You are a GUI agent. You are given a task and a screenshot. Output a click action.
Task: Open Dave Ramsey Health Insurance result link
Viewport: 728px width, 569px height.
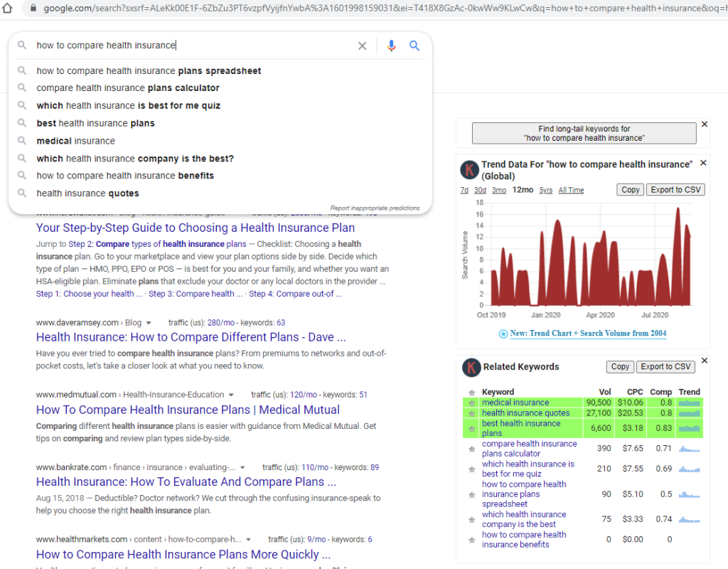click(191, 337)
